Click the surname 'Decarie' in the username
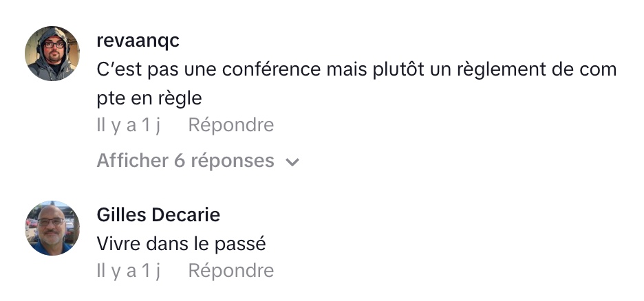Screen dimensions: 644x301 188,215
